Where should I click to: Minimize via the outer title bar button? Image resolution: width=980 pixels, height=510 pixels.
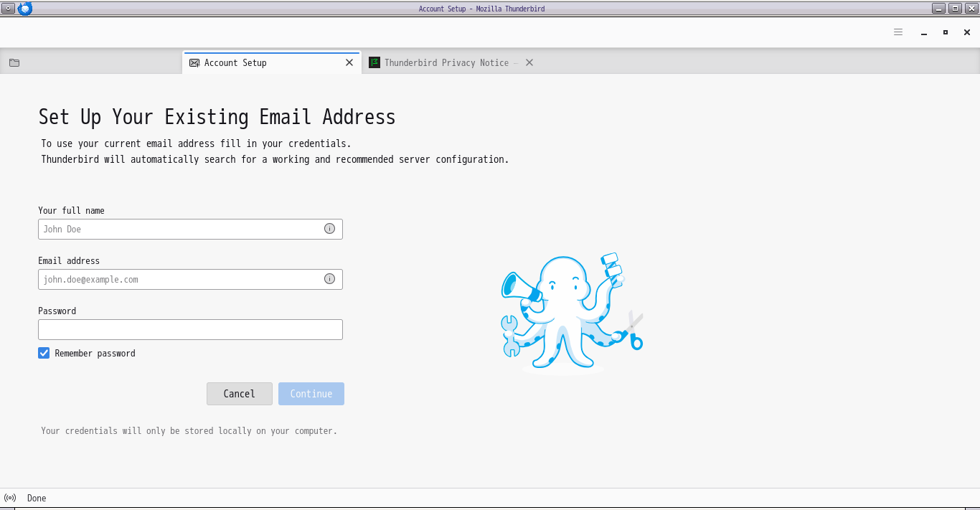[938, 9]
